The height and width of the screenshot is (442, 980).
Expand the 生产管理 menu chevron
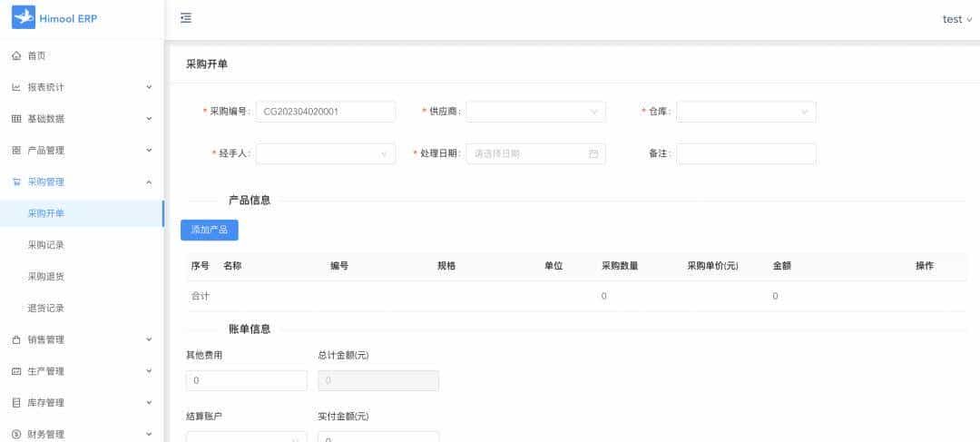pos(149,370)
